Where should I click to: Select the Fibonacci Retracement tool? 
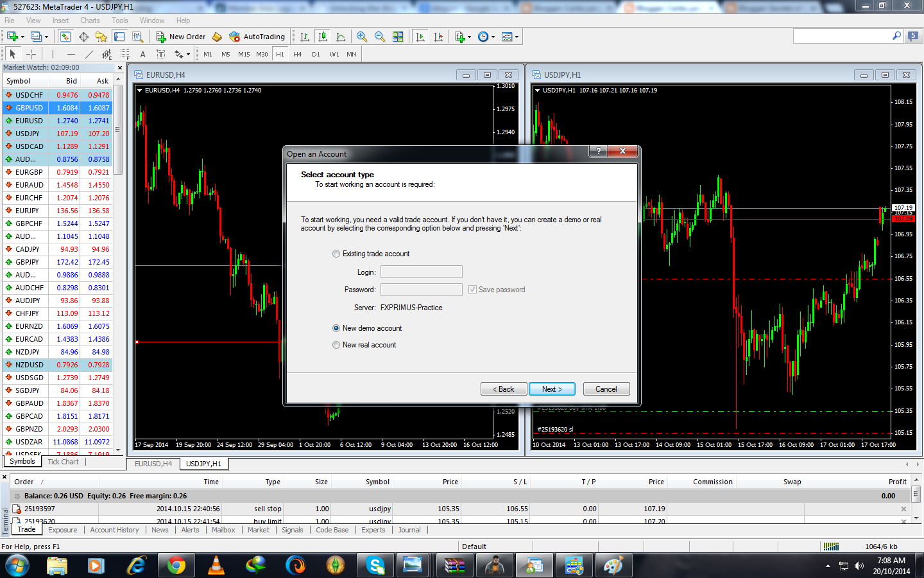[124, 54]
